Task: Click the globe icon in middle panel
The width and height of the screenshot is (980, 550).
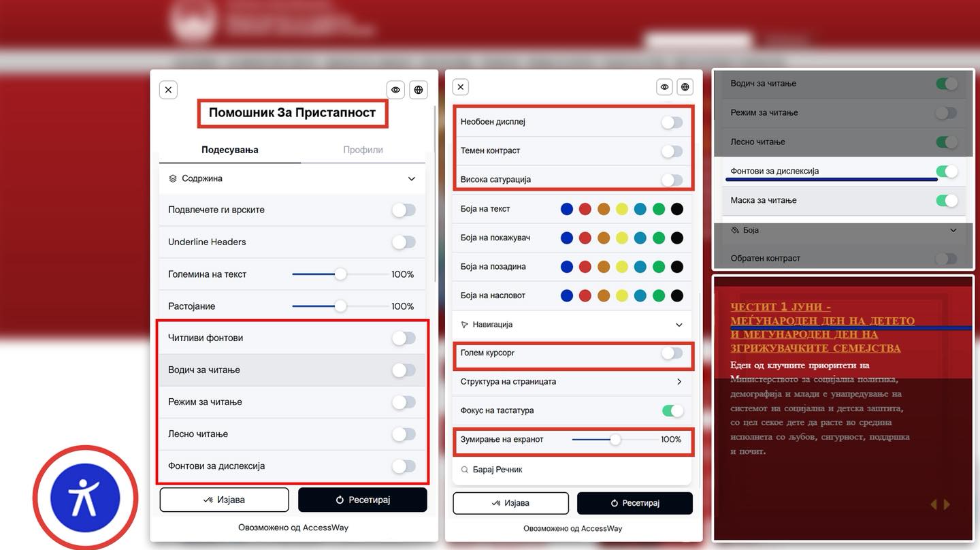Action: click(x=685, y=86)
